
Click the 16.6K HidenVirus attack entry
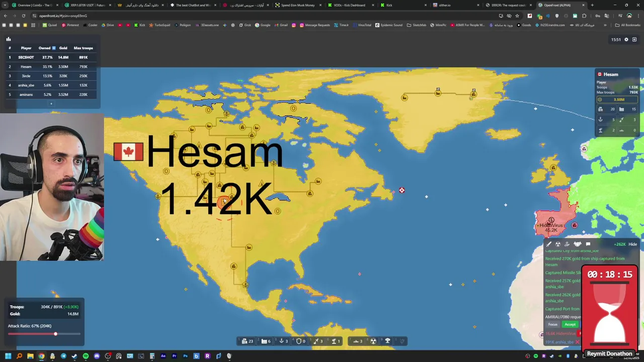click(x=561, y=333)
